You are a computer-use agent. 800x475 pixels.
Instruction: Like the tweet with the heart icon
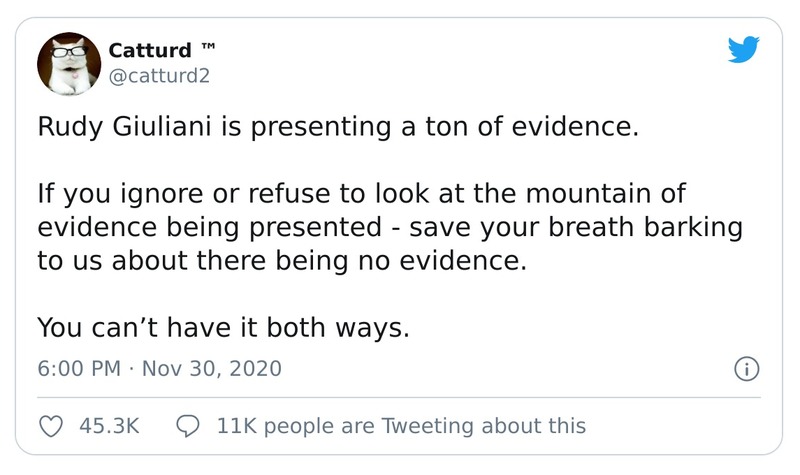click(50, 425)
